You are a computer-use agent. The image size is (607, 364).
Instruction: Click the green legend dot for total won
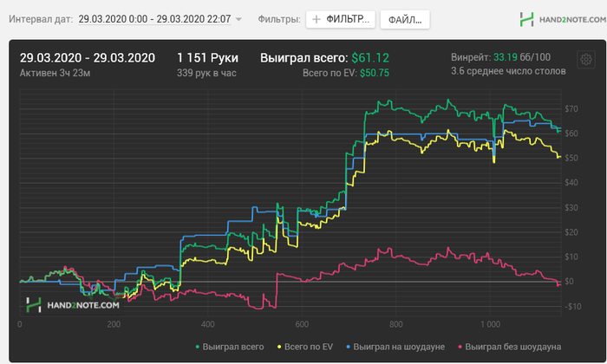[198, 347]
